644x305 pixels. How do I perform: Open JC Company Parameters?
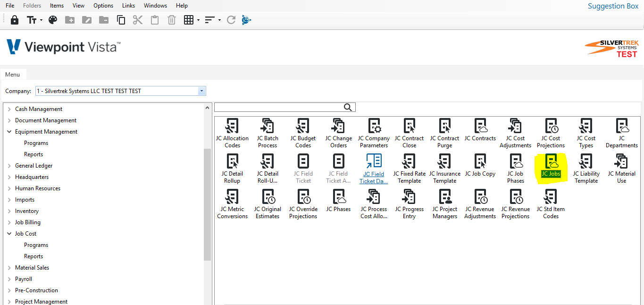coord(374,133)
